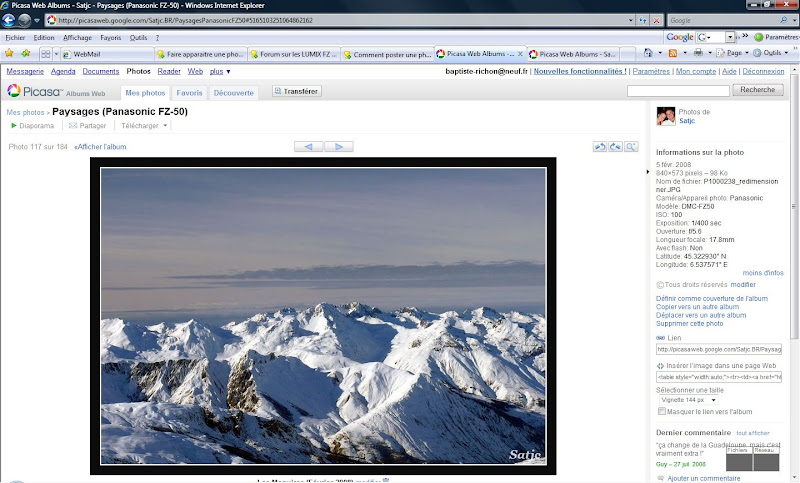Open the Favorites Center star icon
The width and height of the screenshot is (800, 483).
click(9, 53)
